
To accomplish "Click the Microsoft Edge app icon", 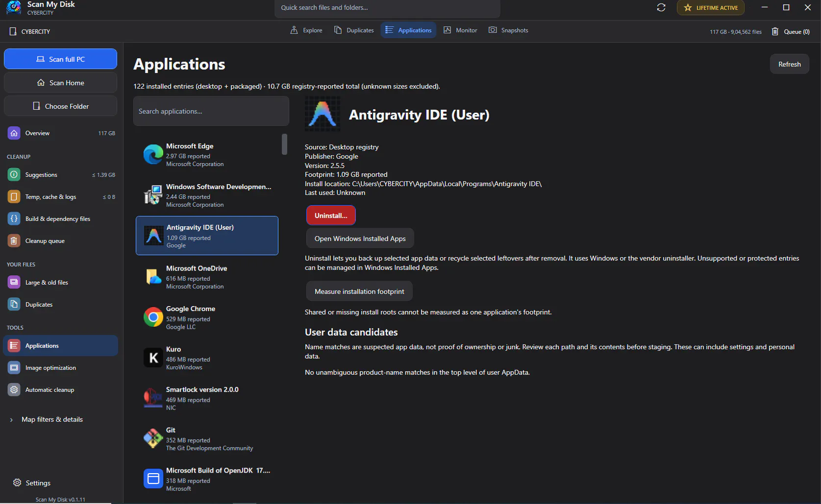I will tap(153, 154).
